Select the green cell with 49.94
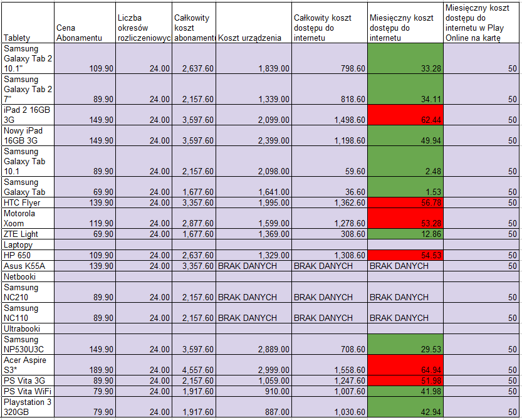The width and height of the screenshot is (522, 420). [x=405, y=135]
